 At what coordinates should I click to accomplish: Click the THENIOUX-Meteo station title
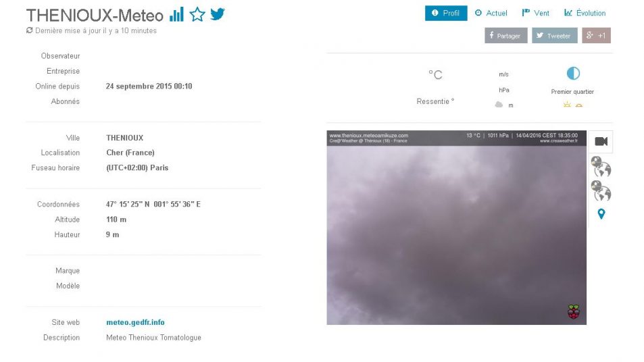click(x=95, y=16)
